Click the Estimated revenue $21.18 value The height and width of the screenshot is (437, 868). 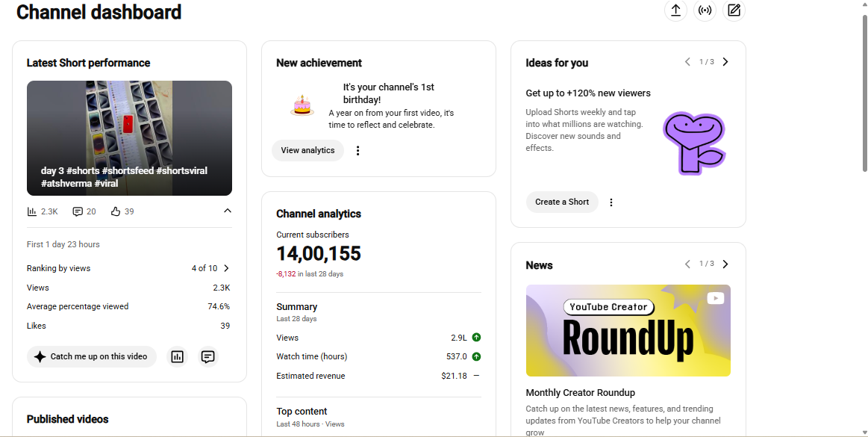pyautogui.click(x=454, y=376)
